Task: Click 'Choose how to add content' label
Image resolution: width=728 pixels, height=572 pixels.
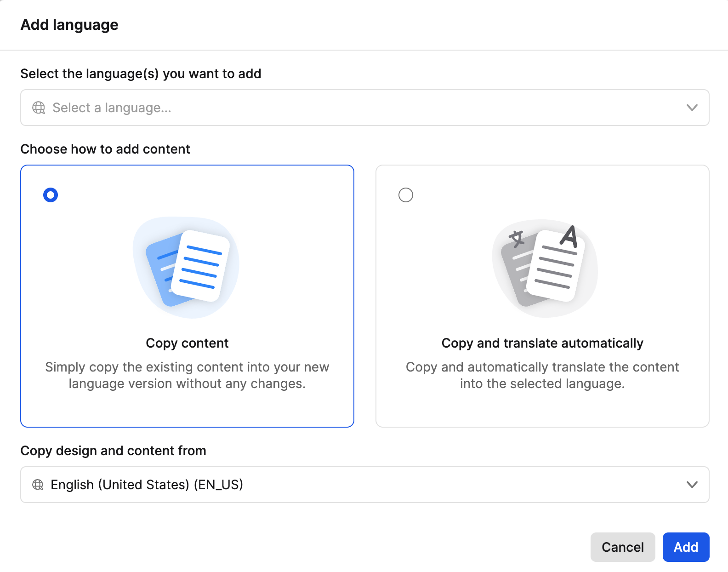Action: click(105, 149)
